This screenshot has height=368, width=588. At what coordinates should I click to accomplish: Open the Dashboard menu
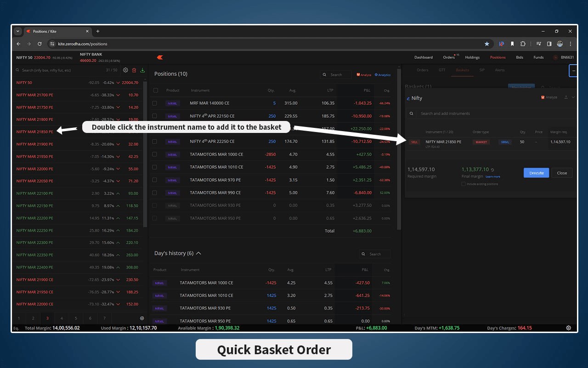click(424, 57)
